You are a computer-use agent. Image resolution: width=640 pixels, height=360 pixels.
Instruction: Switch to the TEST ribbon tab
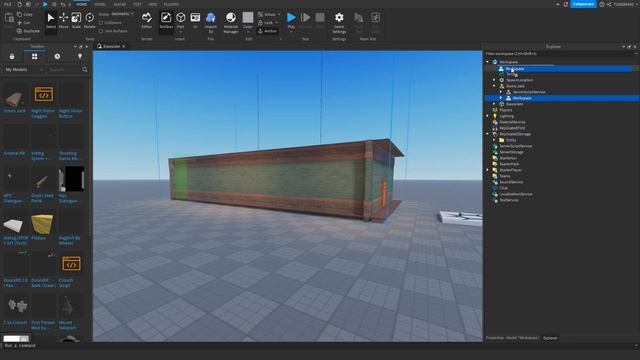coord(137,4)
